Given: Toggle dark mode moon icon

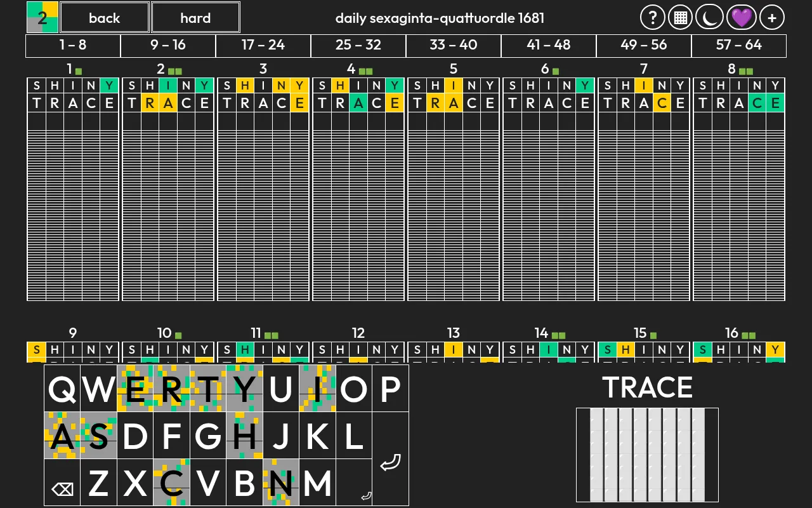Looking at the screenshot, I should coord(709,18).
